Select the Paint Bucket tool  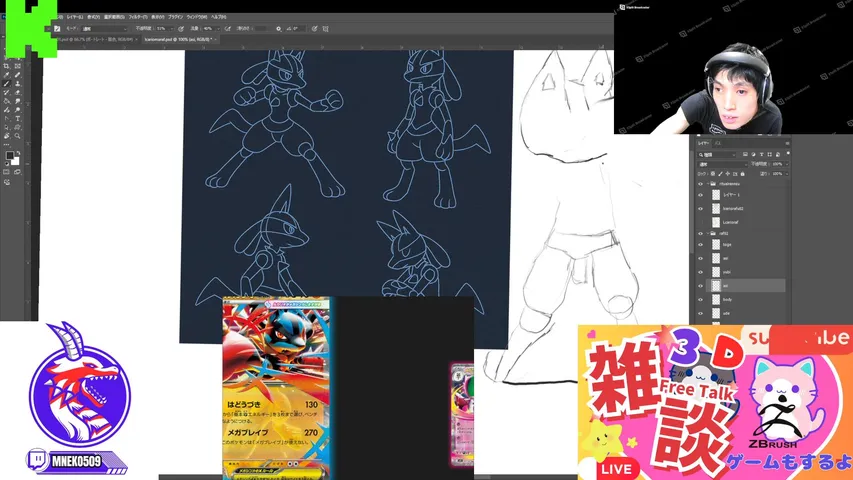click(x=6, y=101)
